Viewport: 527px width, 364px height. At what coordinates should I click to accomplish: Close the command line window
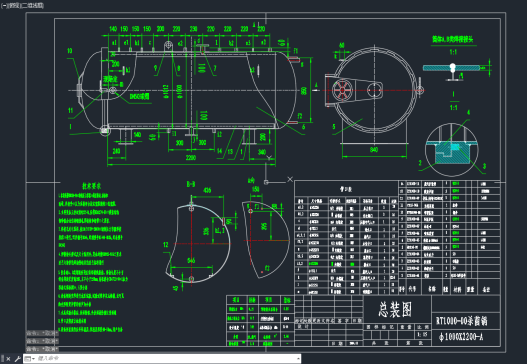(8, 359)
